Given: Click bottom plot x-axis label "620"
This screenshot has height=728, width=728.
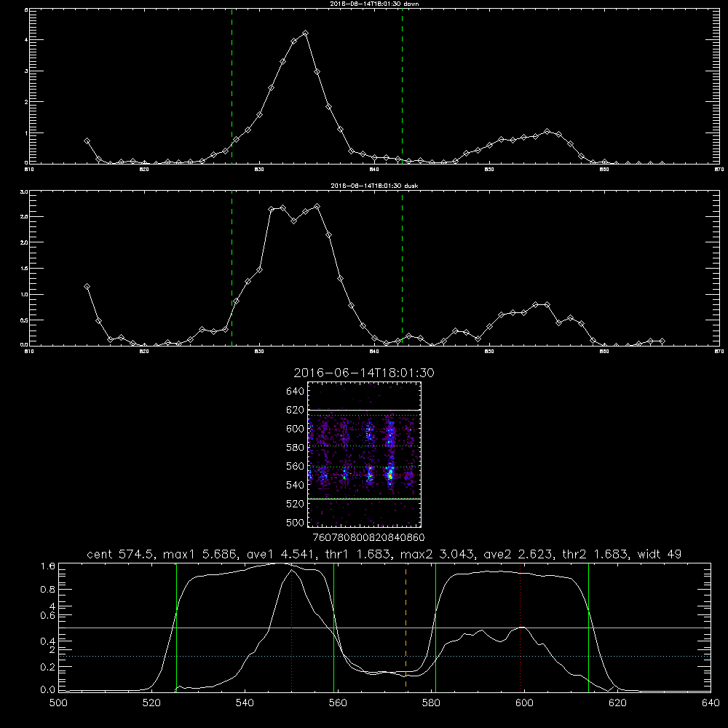Looking at the screenshot, I should pos(617,703).
